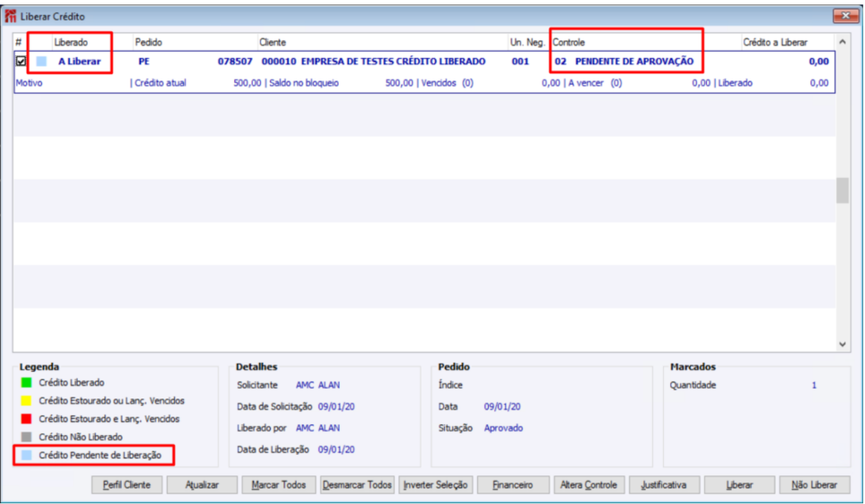The height and width of the screenshot is (504, 865).
Task: Click the yellow Crédito Estourado ou Lanç. Vencidos swatch
Action: 26,400
